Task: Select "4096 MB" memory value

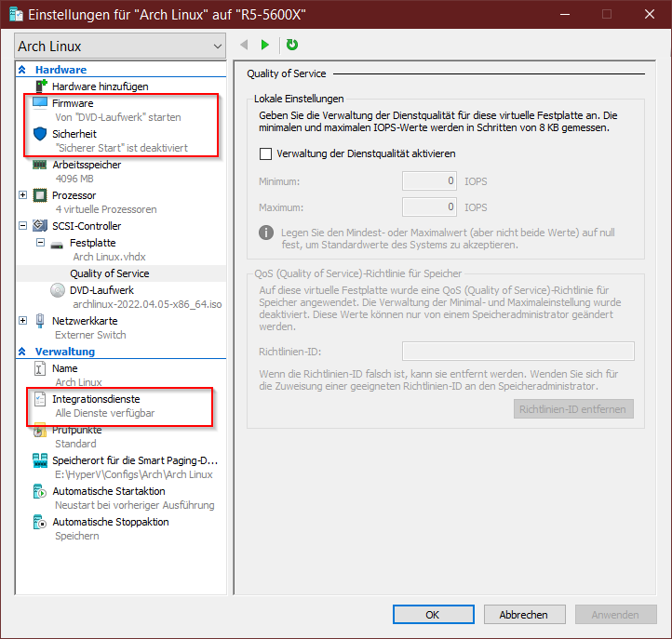Action: [x=74, y=179]
